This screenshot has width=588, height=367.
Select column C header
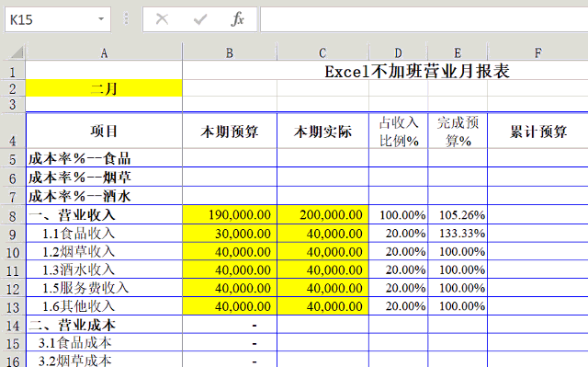pos(322,53)
